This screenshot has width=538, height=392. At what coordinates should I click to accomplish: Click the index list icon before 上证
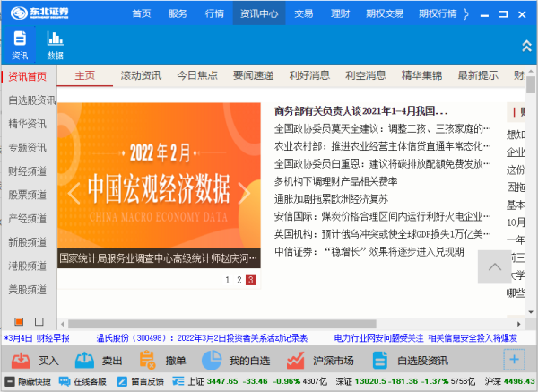pos(178,381)
